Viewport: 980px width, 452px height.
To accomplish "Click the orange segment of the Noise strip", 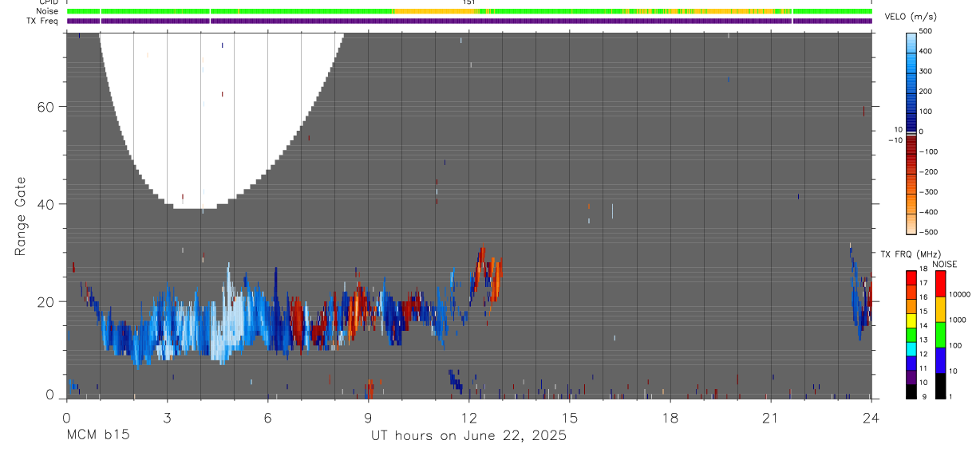I will pyautogui.click(x=437, y=11).
